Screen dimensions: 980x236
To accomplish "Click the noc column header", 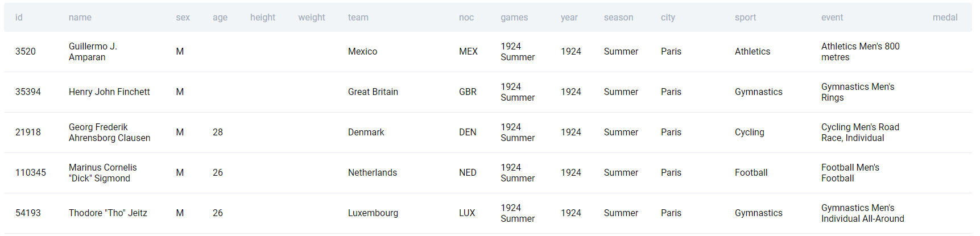I will 466,18.
